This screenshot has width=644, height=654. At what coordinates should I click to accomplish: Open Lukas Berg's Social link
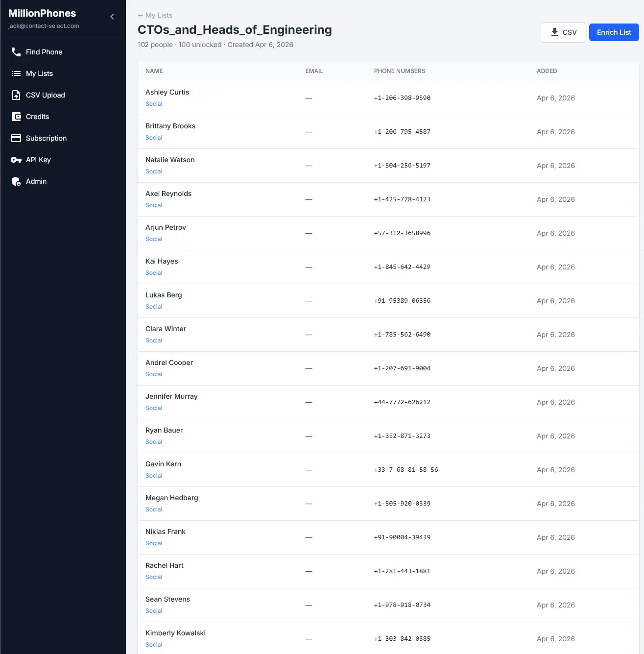(154, 307)
